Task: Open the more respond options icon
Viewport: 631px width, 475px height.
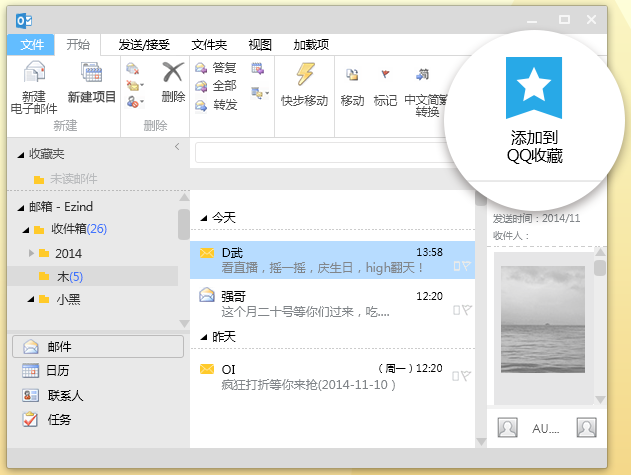Action: 260,93
